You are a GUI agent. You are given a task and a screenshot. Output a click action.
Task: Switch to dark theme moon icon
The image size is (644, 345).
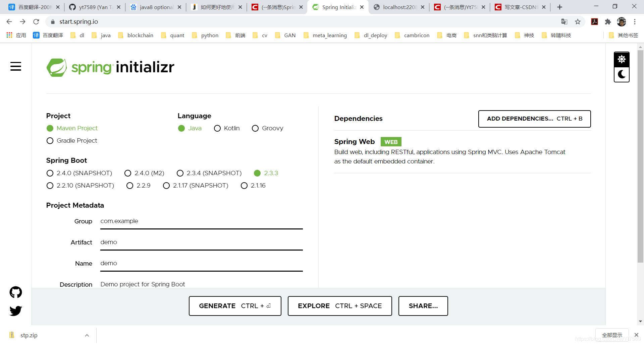tap(622, 74)
